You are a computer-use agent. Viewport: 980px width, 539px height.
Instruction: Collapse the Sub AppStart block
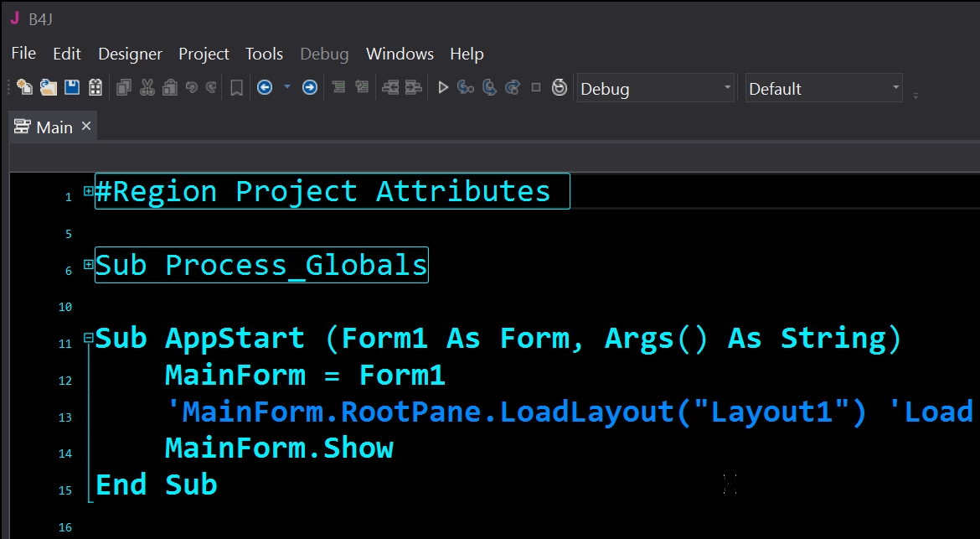tap(89, 339)
